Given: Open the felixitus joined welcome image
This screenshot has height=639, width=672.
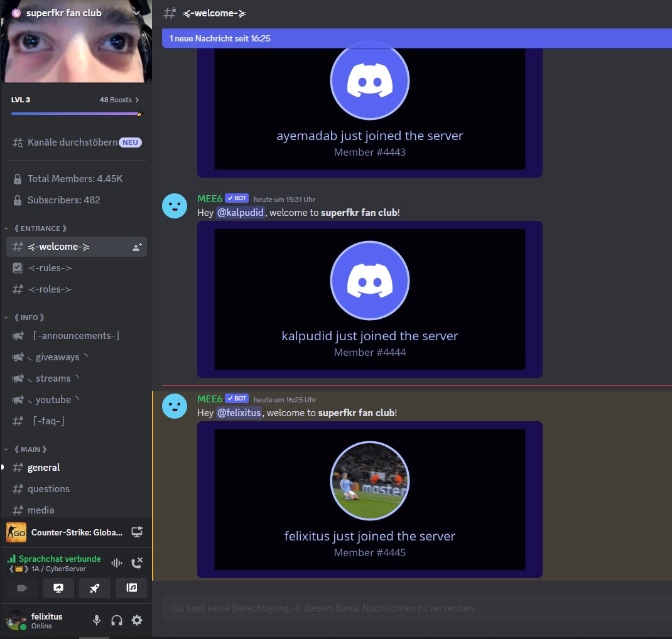Looking at the screenshot, I should tap(370, 500).
